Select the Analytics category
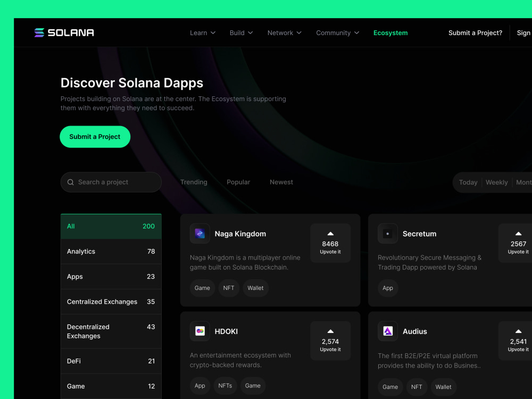Image resolution: width=532 pixels, height=399 pixels. [x=111, y=252]
